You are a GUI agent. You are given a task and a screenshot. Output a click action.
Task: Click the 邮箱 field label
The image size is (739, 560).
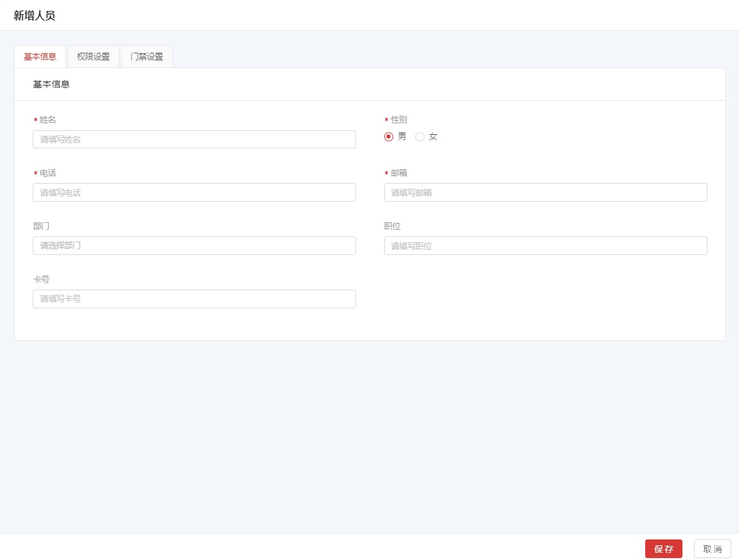click(x=399, y=173)
